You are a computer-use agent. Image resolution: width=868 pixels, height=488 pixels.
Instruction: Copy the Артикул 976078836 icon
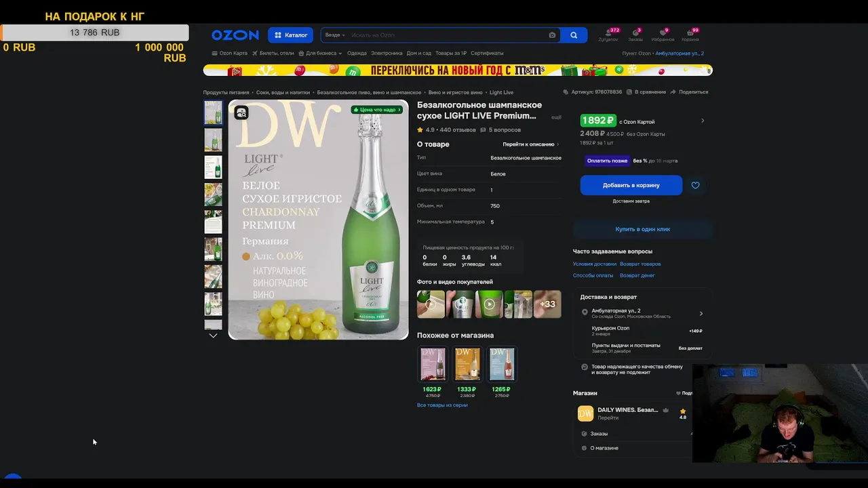tap(566, 92)
